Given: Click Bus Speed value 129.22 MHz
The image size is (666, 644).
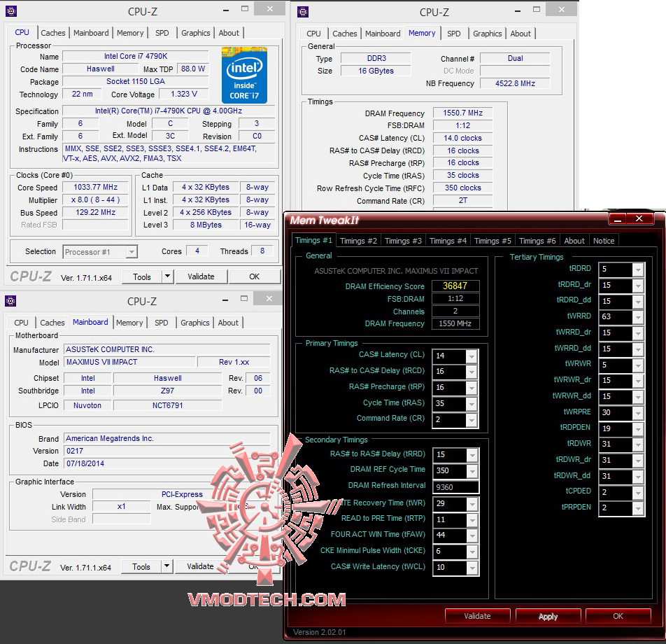Looking at the screenshot, I should (96, 213).
